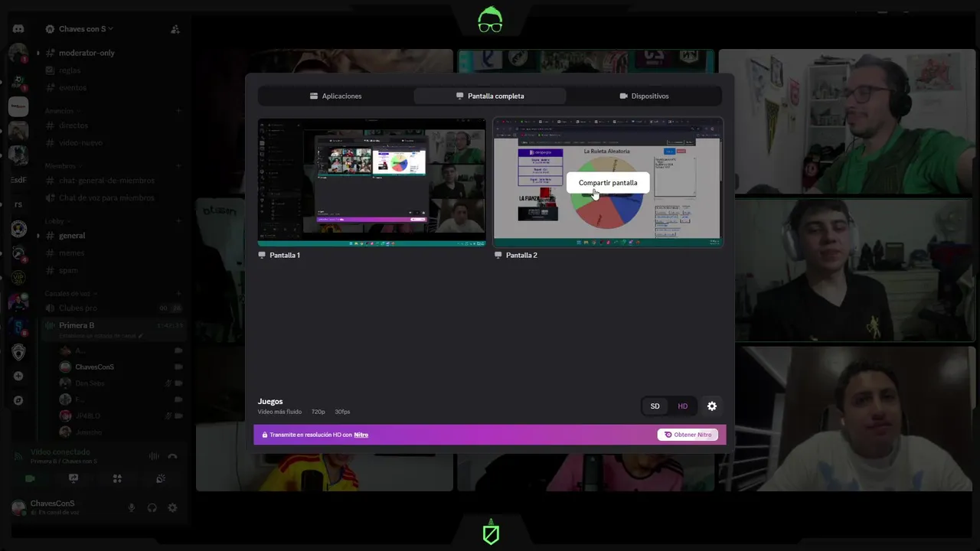Select SD stream quality

pos(655,406)
